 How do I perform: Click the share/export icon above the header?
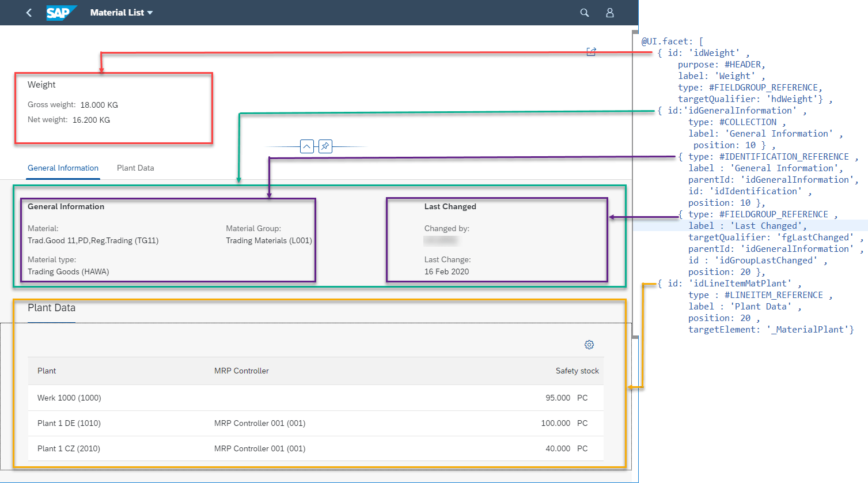pyautogui.click(x=591, y=51)
